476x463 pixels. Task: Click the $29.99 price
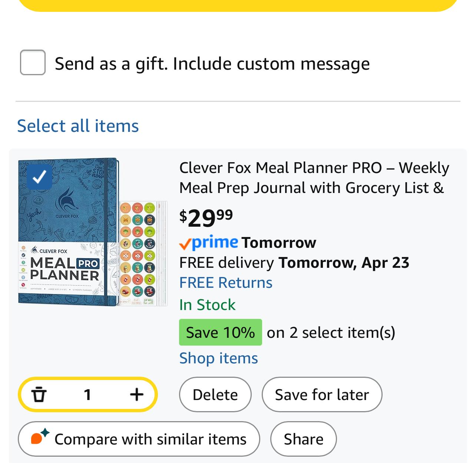(206, 218)
